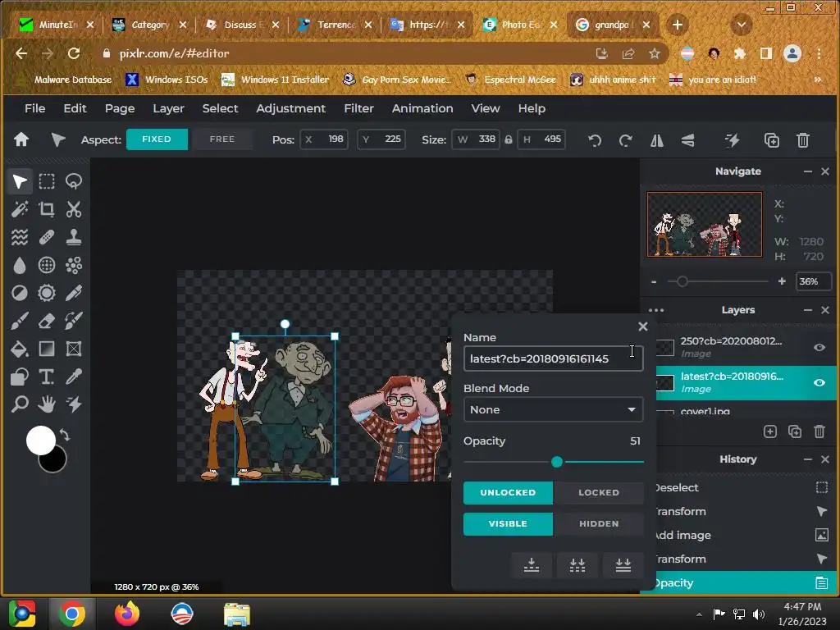This screenshot has height=630, width=840.
Task: Select the Cutout scissors tool
Action: click(x=74, y=209)
